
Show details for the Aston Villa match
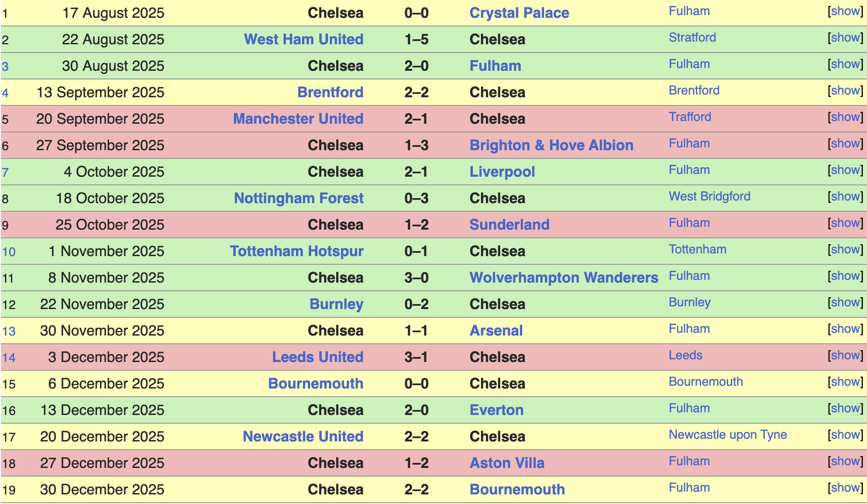(846, 462)
